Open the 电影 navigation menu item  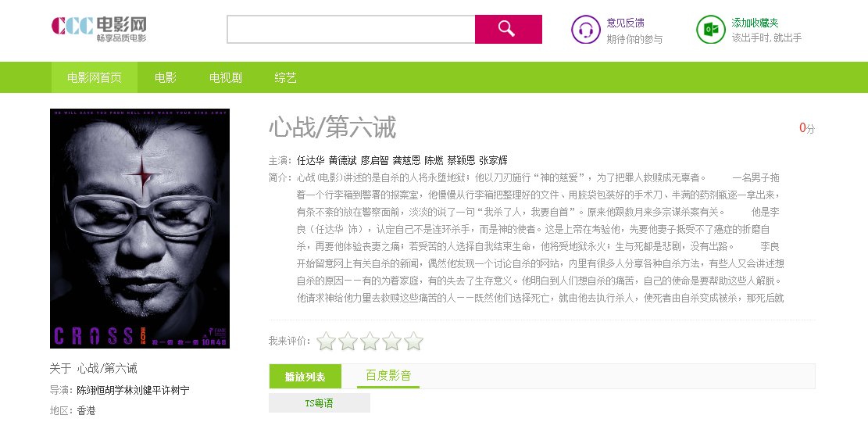click(166, 77)
